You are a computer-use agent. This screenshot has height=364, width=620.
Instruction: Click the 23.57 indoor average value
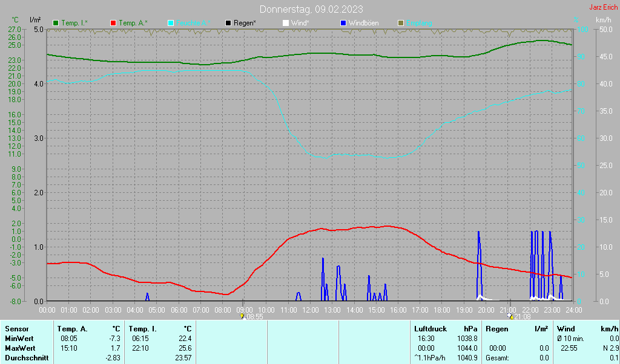point(183,358)
